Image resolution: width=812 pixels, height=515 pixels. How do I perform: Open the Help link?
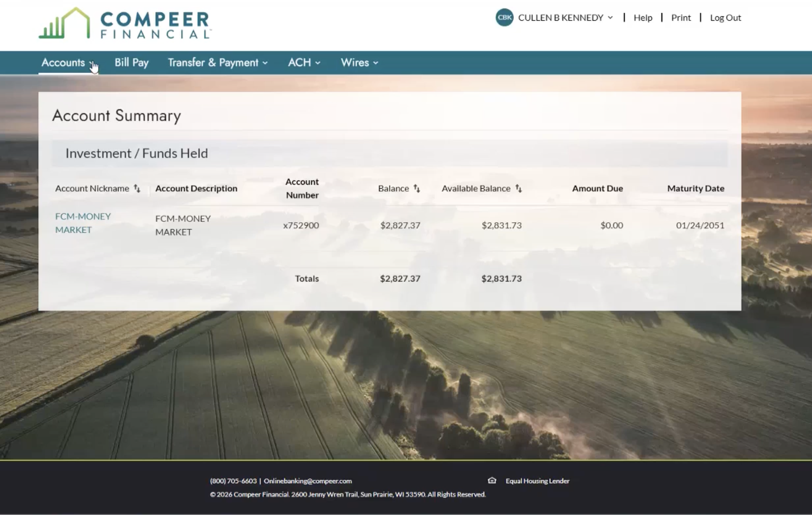(x=643, y=18)
